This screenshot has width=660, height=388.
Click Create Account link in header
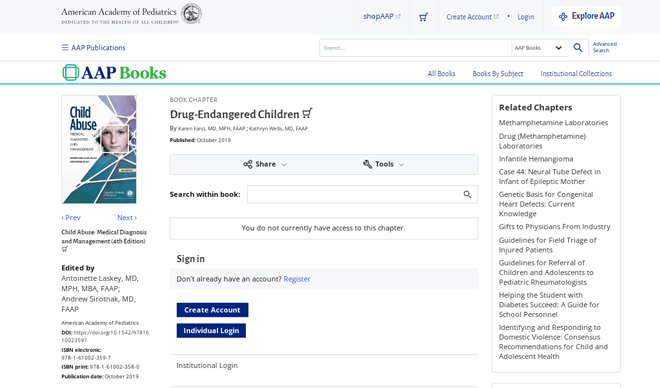[472, 17]
